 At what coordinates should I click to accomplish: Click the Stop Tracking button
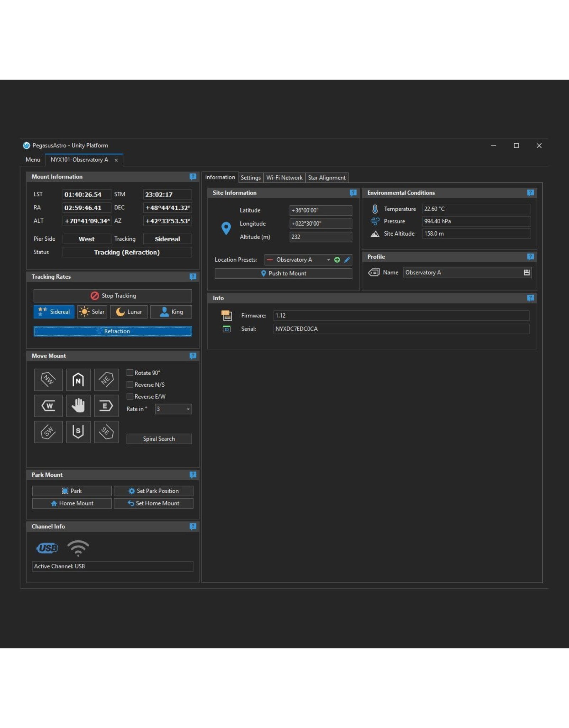click(x=113, y=296)
